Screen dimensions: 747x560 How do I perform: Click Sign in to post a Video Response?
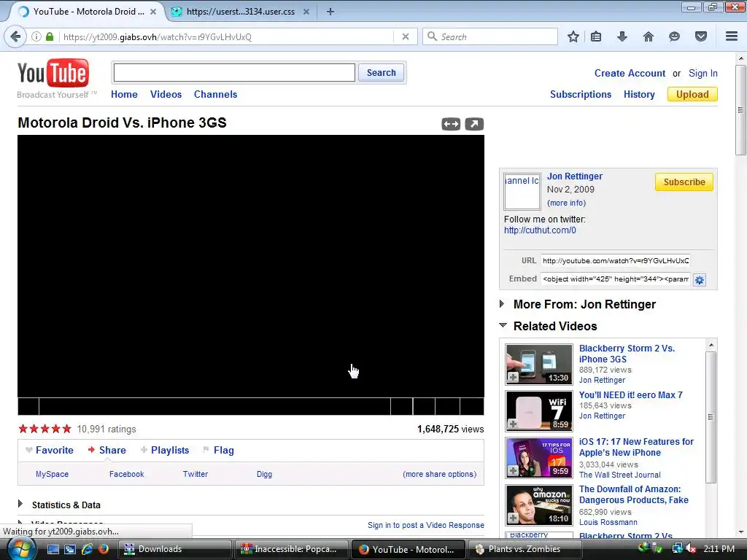tap(426, 525)
